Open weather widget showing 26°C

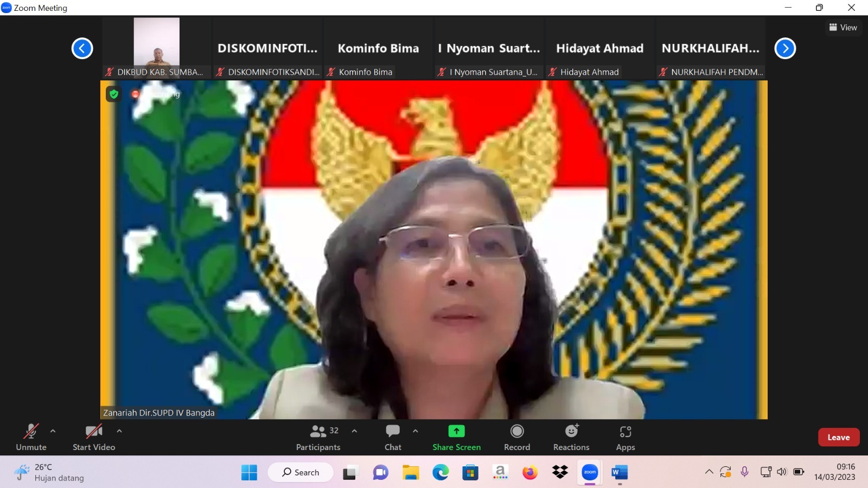pyautogui.click(x=49, y=472)
